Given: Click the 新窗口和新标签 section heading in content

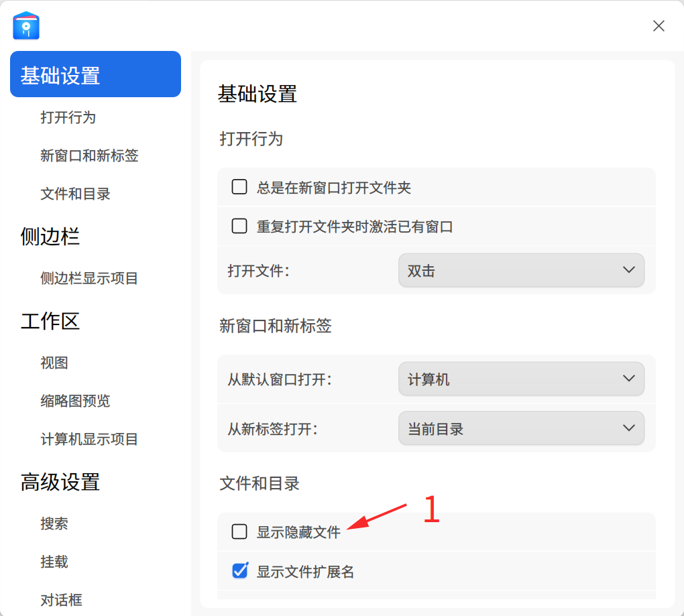Looking at the screenshot, I should [x=275, y=326].
